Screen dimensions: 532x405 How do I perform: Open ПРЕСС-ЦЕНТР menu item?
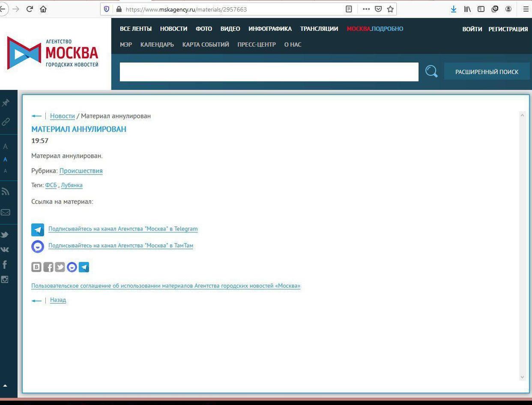click(257, 45)
